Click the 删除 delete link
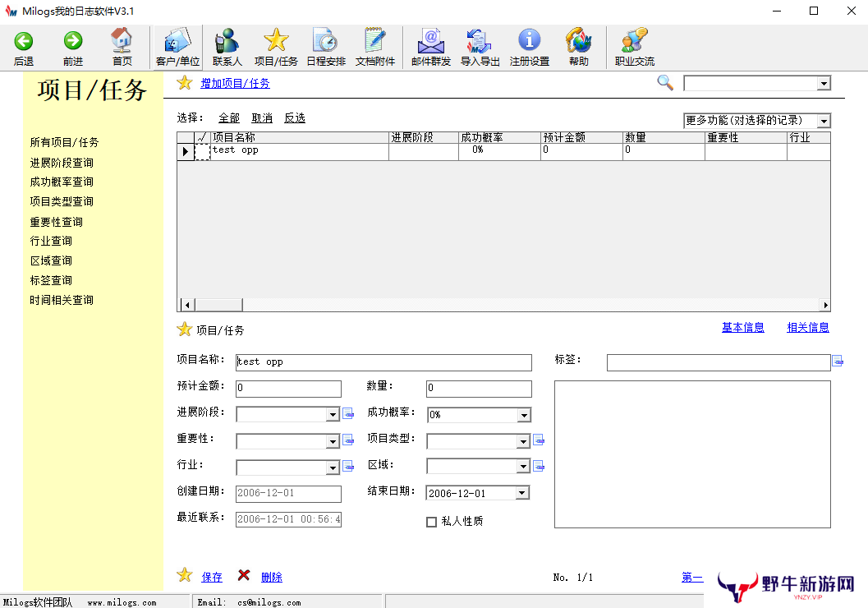Viewport: 868px width, 608px height. point(272,577)
